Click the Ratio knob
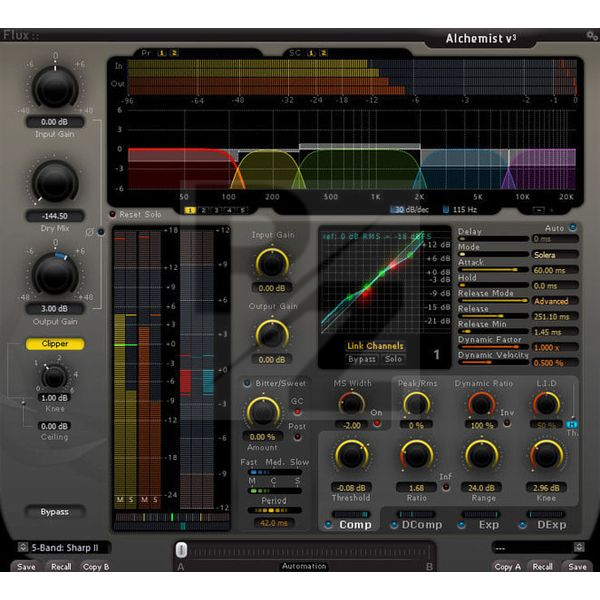 coord(416,455)
